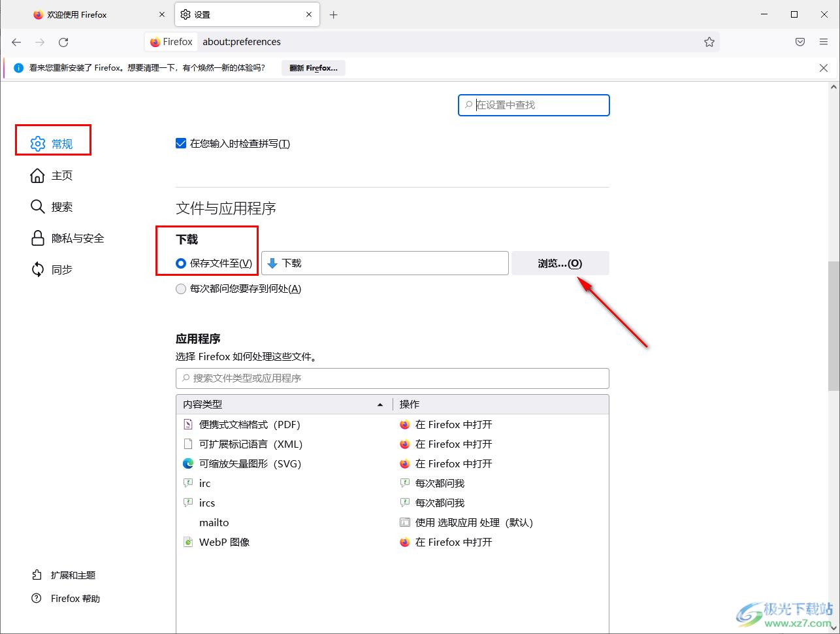Select the 可扩展标记语言 (XML) row
Image resolution: width=840 pixels, height=634 pixels.
coord(393,444)
